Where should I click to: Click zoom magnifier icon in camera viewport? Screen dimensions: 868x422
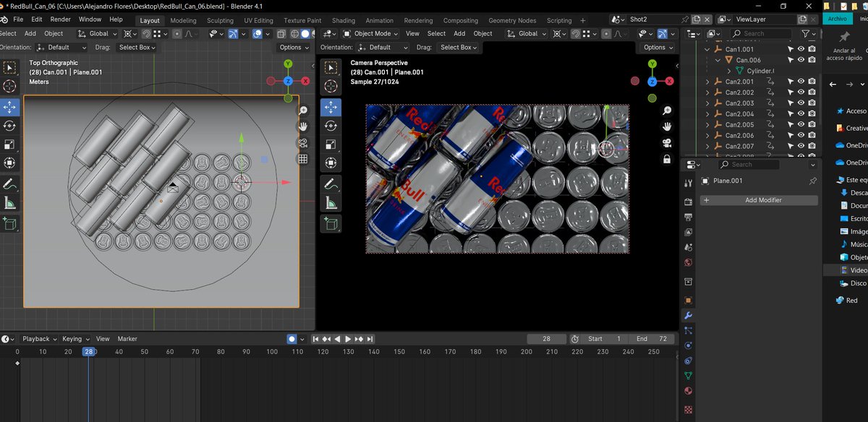coord(665,111)
